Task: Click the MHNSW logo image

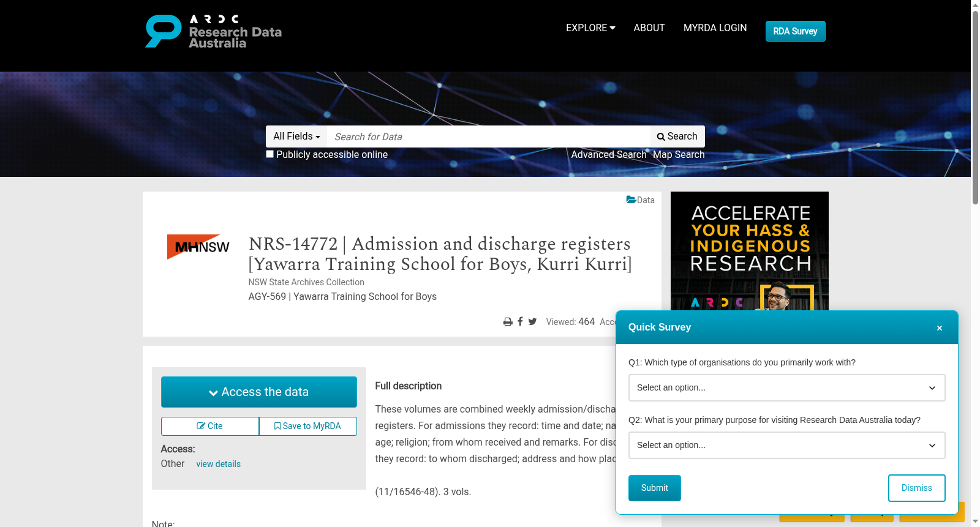Action: (198, 247)
